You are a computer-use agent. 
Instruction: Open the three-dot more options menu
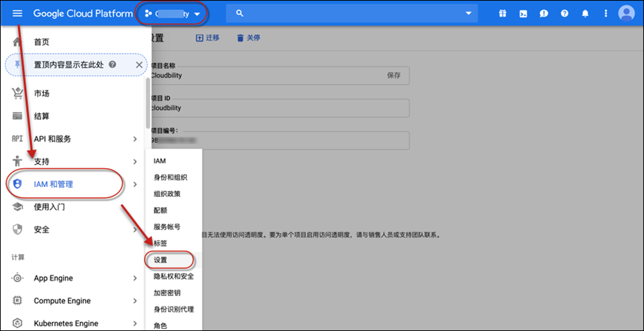[x=606, y=13]
